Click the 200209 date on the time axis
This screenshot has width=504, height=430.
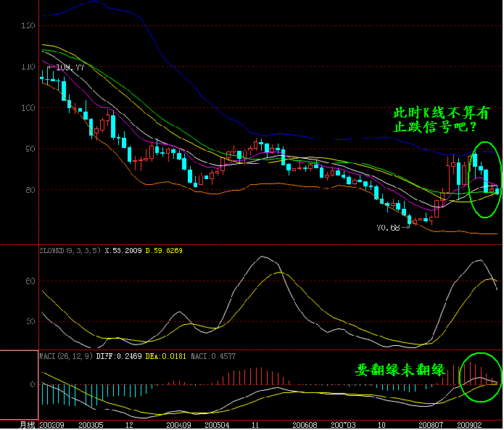(x=51, y=425)
